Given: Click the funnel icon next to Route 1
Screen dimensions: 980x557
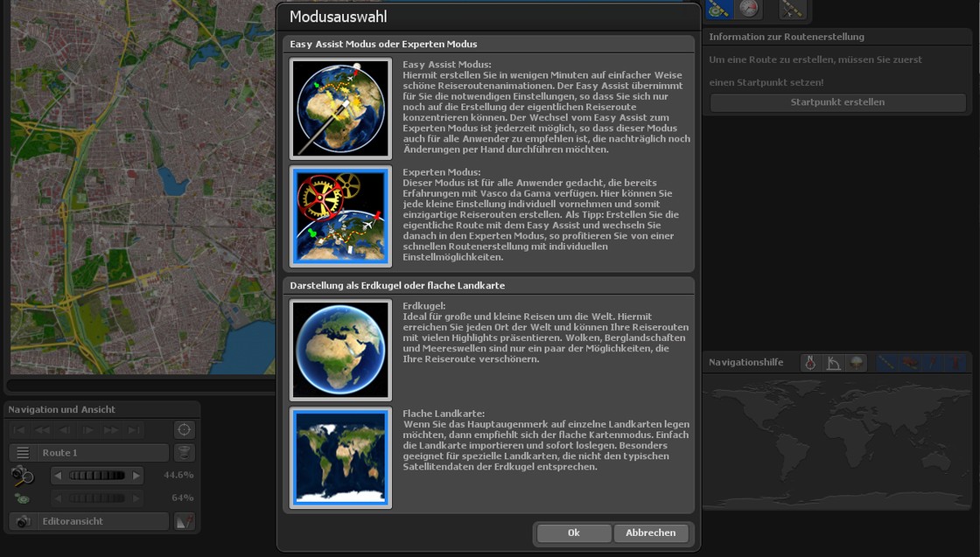Looking at the screenshot, I should (184, 453).
